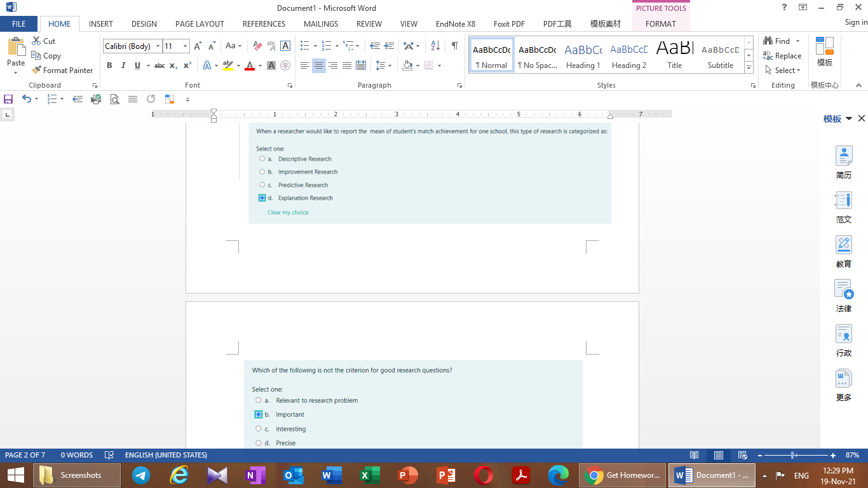
Task: Increase zoom with the plus control
Action: 832,455
